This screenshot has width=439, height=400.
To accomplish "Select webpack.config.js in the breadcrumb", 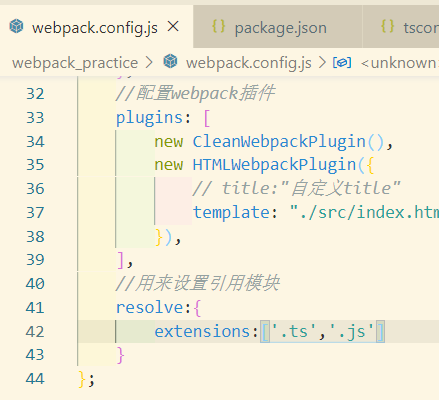I will (249, 63).
